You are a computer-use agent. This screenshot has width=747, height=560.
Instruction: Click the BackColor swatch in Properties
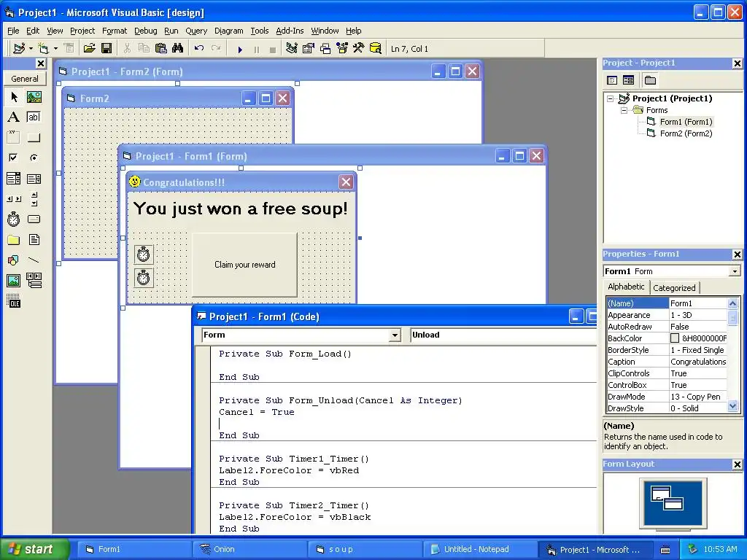pyautogui.click(x=675, y=338)
